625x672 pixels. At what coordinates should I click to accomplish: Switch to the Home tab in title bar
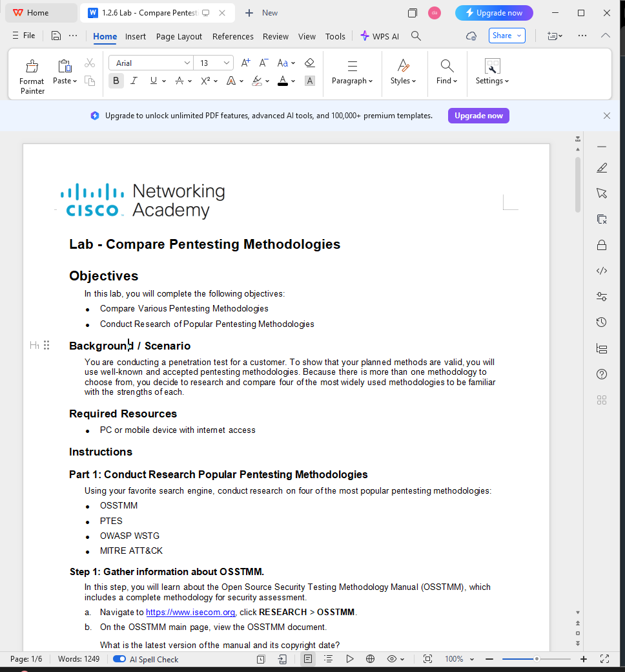click(x=41, y=13)
